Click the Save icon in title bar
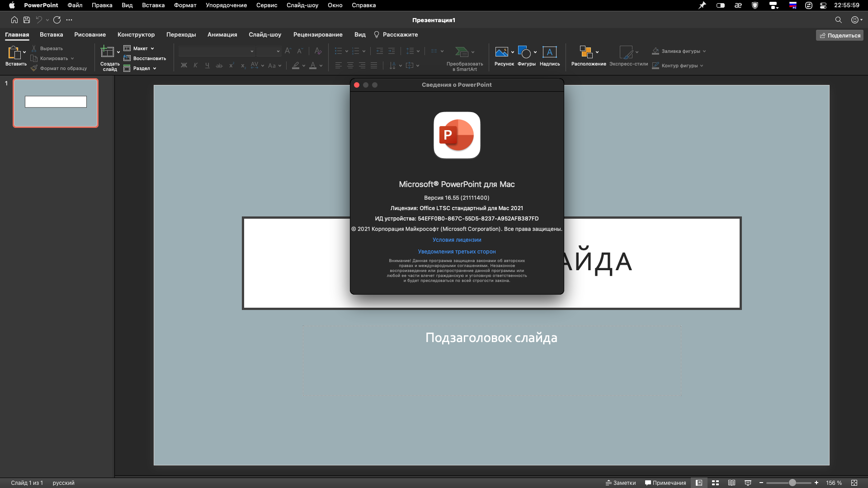This screenshot has height=488, width=868. [x=27, y=20]
